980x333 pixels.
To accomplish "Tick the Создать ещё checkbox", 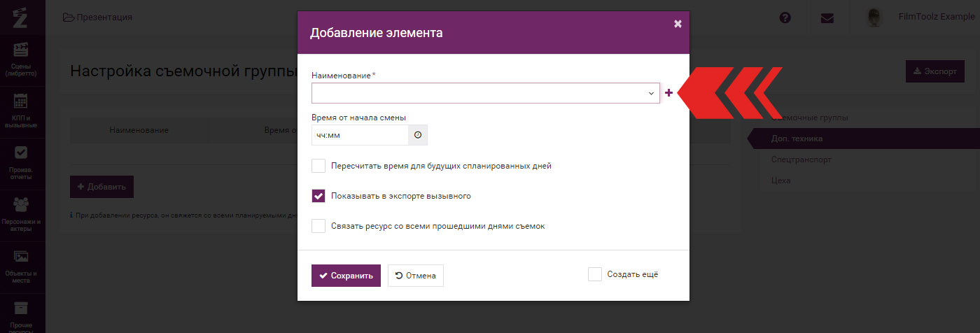I will (595, 274).
